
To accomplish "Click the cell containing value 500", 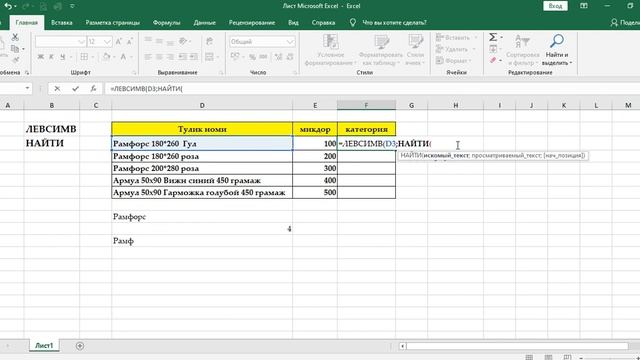I will pyautogui.click(x=315, y=193).
